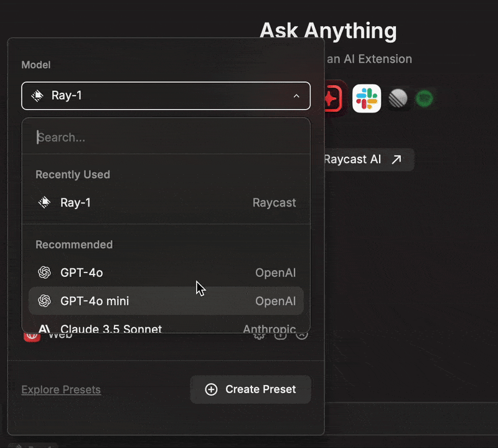Click the chevron arrow in Model dropdown

pos(296,96)
